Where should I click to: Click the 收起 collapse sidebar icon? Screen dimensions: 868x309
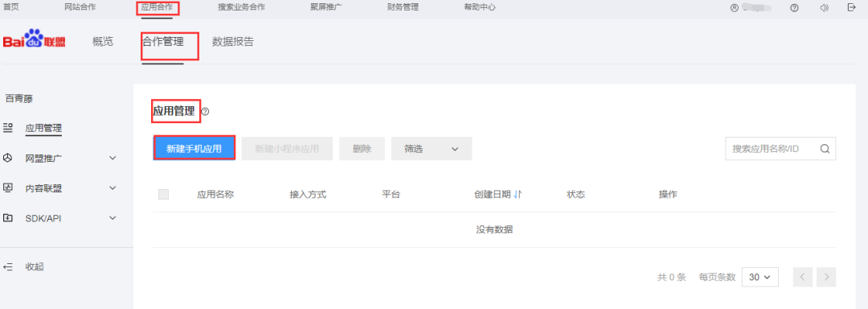[x=8, y=267]
